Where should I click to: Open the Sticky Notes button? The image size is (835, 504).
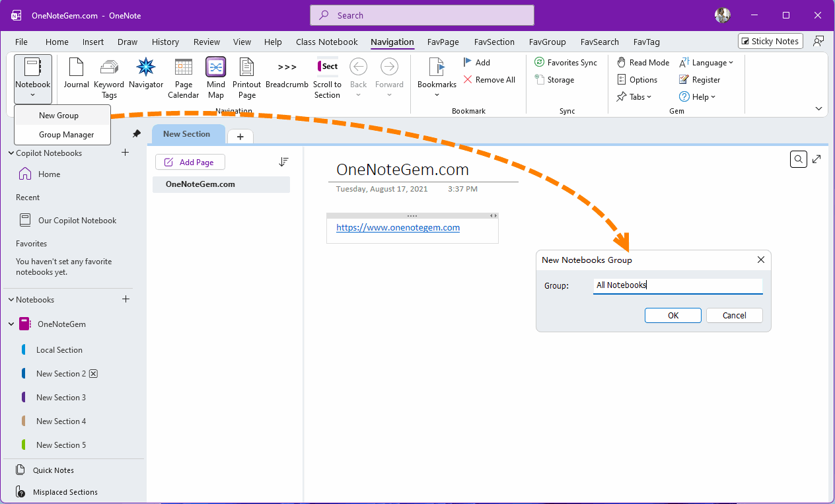click(x=770, y=41)
